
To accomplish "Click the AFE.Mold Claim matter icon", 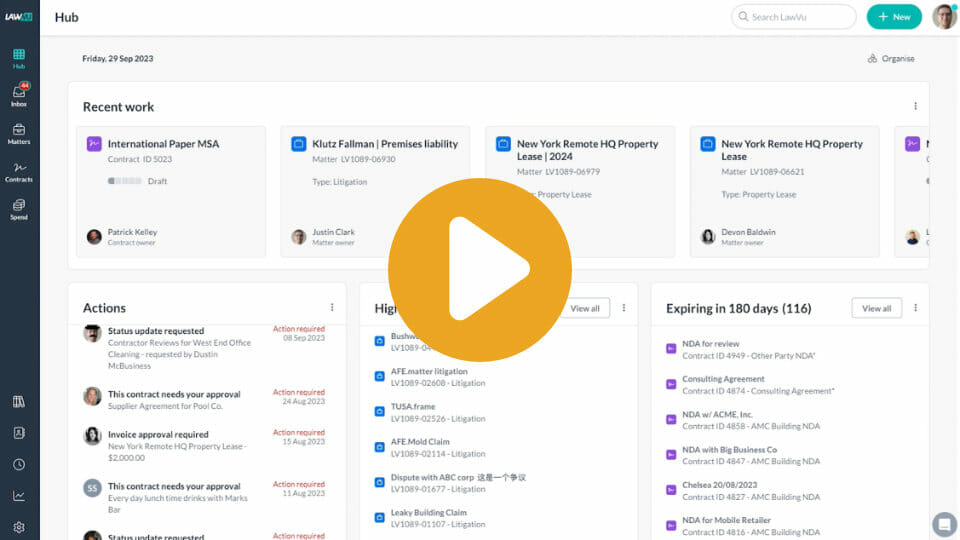I will 380,447.
